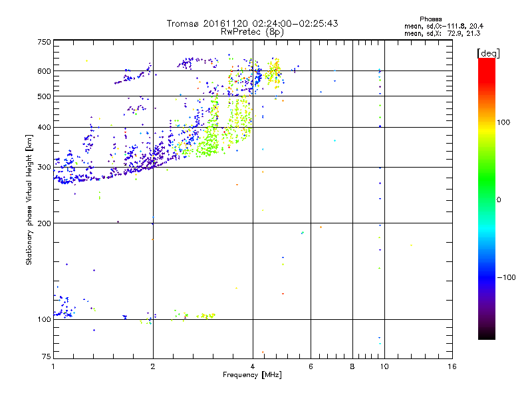Click the 200 tick on the height axis

(44, 223)
